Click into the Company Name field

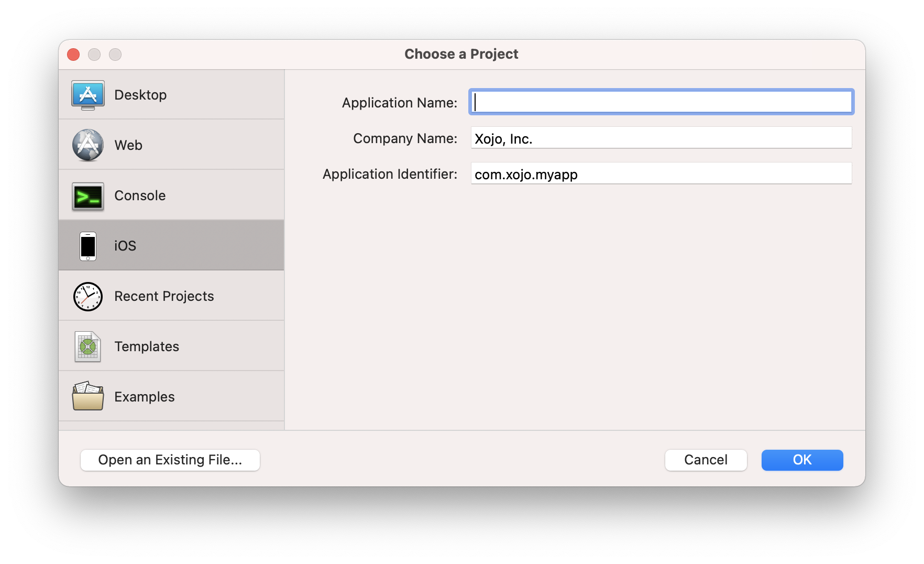[661, 138]
